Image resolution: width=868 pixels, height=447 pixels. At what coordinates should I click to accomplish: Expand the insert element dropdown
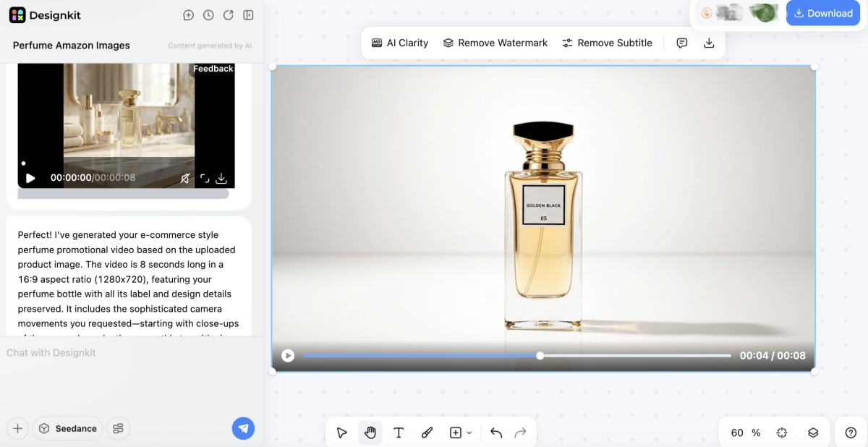coord(469,433)
